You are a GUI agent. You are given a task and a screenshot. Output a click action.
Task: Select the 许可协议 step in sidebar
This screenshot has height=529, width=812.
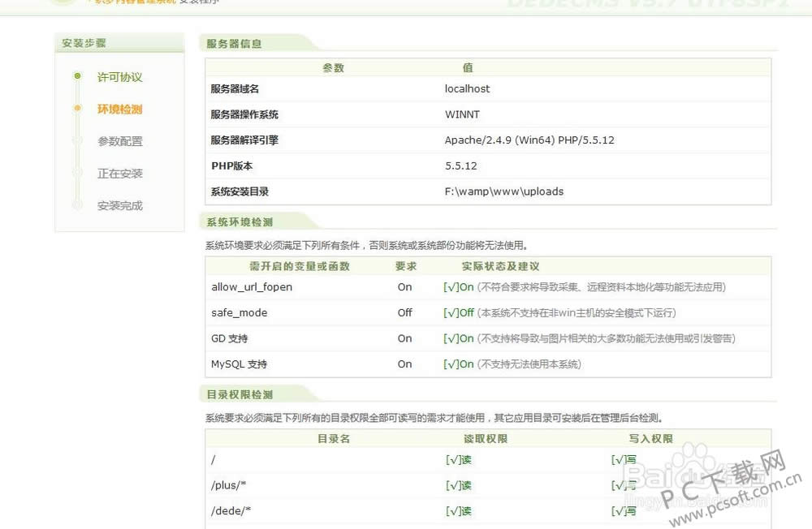coord(119,77)
